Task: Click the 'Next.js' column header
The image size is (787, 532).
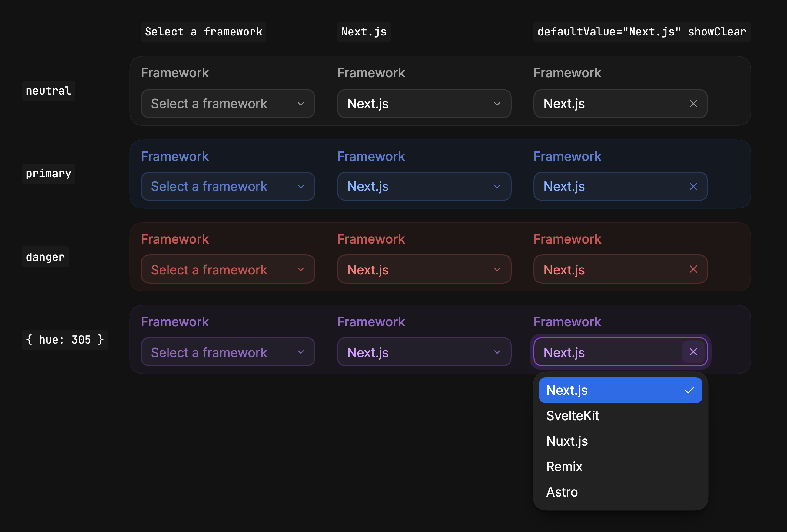Action: click(364, 32)
